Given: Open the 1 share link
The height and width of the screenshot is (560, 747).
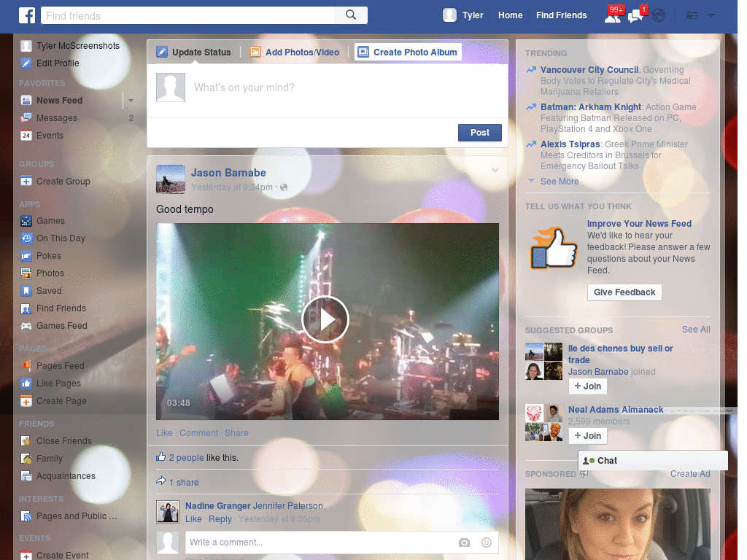Looking at the screenshot, I should 184,483.
